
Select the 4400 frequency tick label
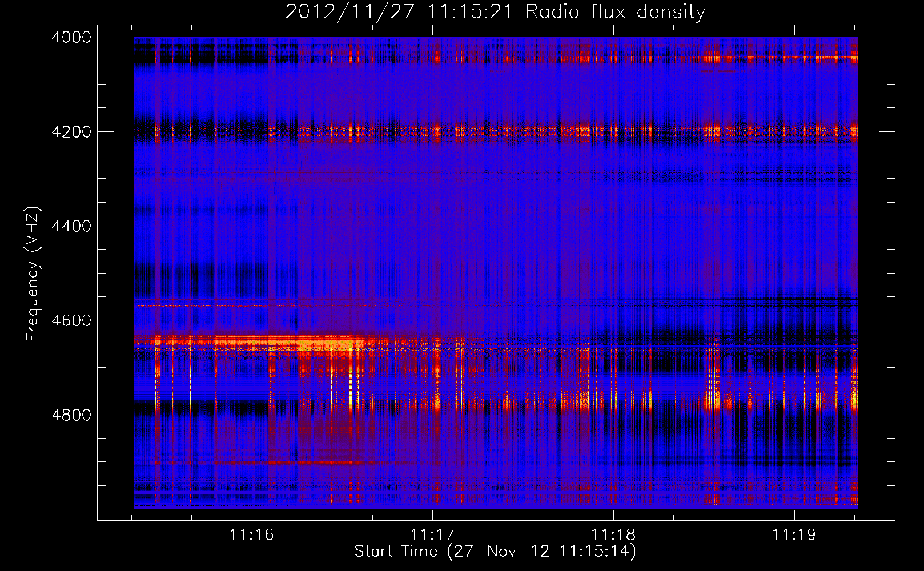coord(71,226)
